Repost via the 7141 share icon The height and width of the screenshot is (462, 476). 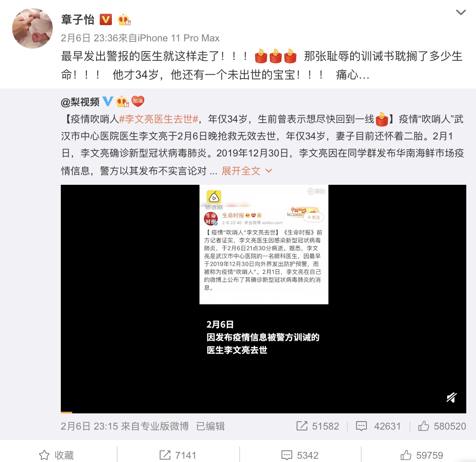click(178, 455)
